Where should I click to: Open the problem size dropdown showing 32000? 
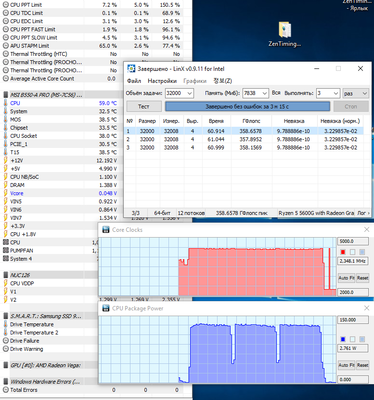tap(179, 93)
